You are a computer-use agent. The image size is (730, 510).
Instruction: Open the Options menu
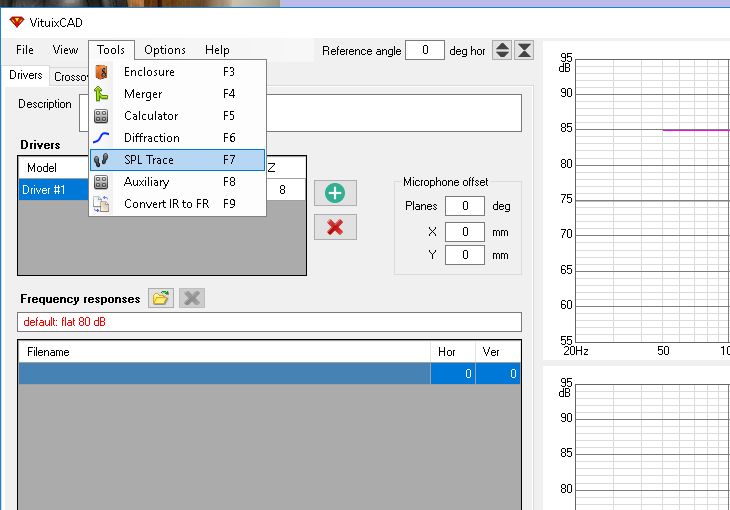(165, 50)
